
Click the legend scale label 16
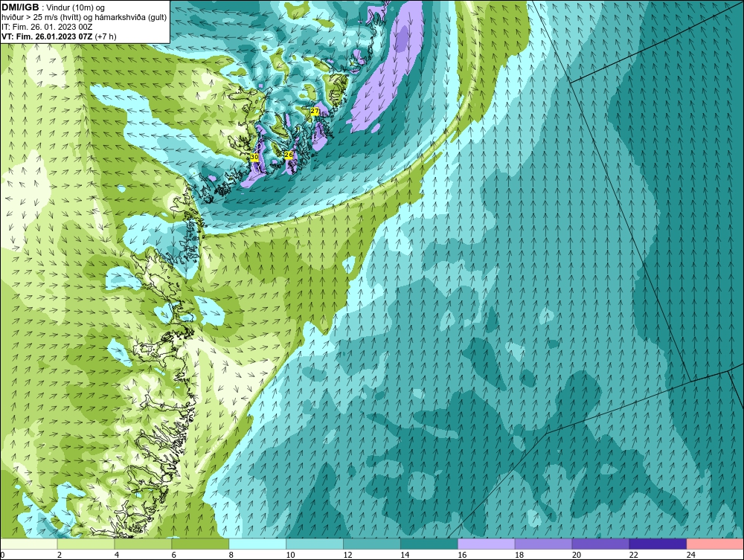[462, 555]
